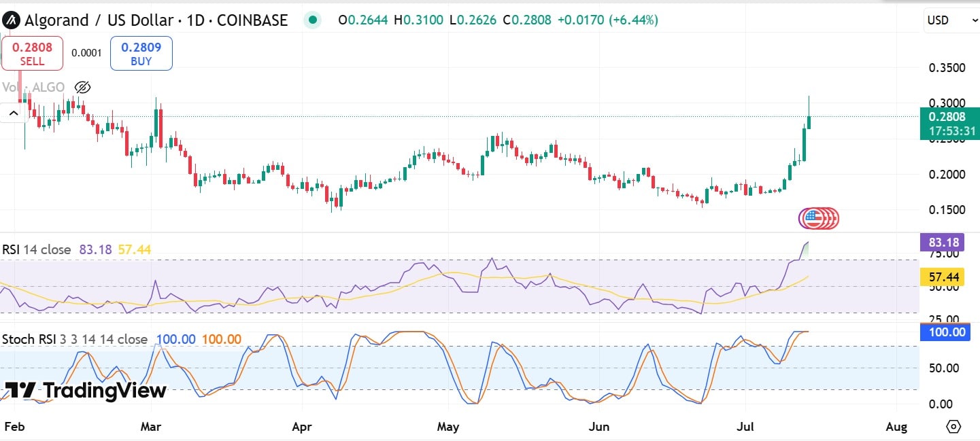
Task: Click the Jul label on the time axis
Action: (745, 427)
